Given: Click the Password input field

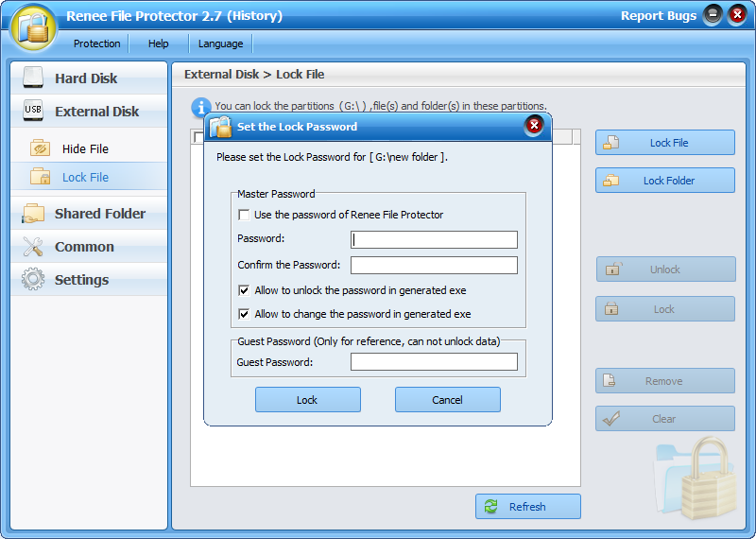Looking at the screenshot, I should coord(434,239).
